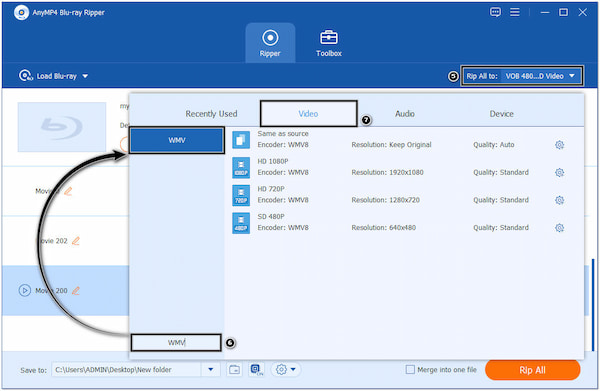
Task: Click the Save to folder path field
Action: 126,369
